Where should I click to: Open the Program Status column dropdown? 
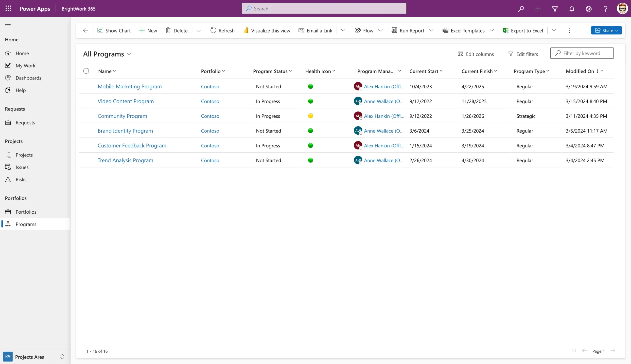[290, 71]
